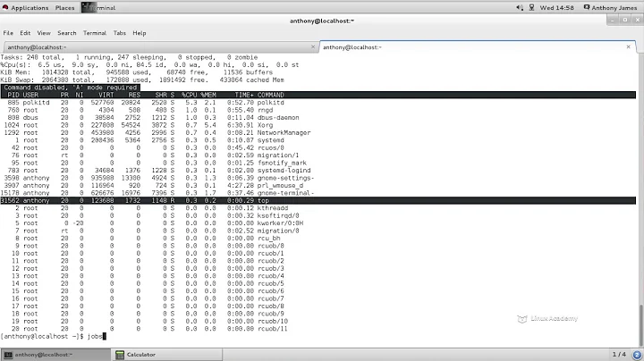This screenshot has height=361, width=644.
Task: Click the 'Command disabled' message
Action: [71, 88]
